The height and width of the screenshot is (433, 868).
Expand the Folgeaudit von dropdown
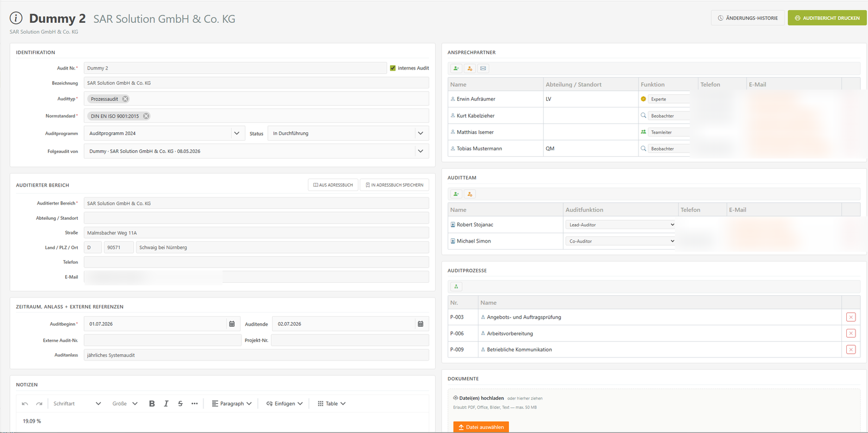point(257,151)
